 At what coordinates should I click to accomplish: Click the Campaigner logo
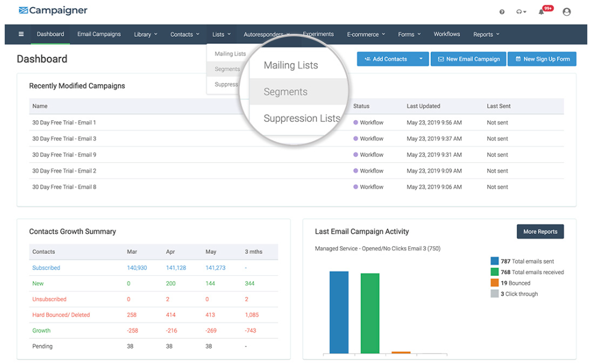[x=53, y=10]
